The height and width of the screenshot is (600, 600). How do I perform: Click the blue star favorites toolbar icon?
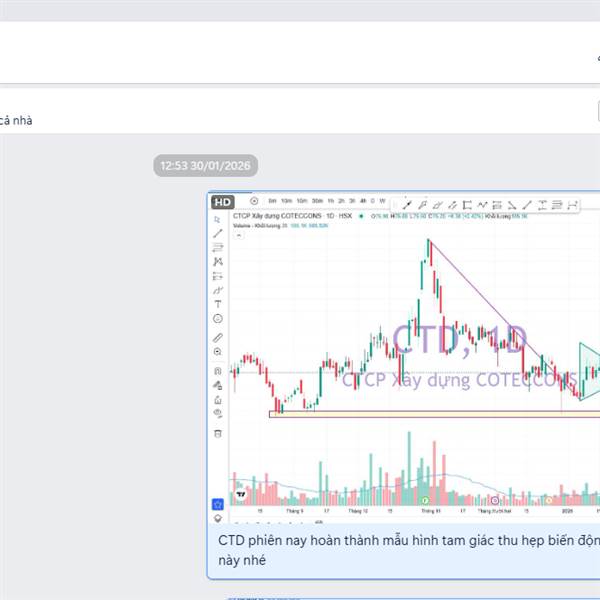[x=218, y=504]
